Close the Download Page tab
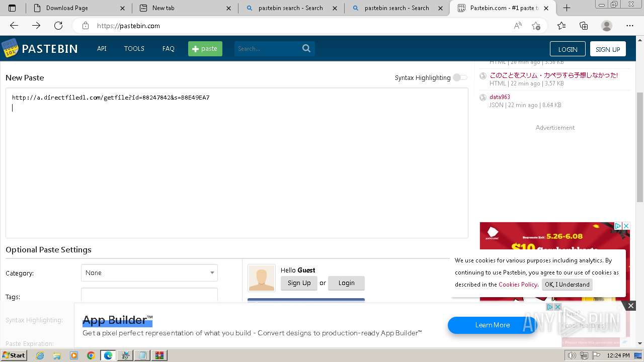644x362 pixels. (x=122, y=8)
